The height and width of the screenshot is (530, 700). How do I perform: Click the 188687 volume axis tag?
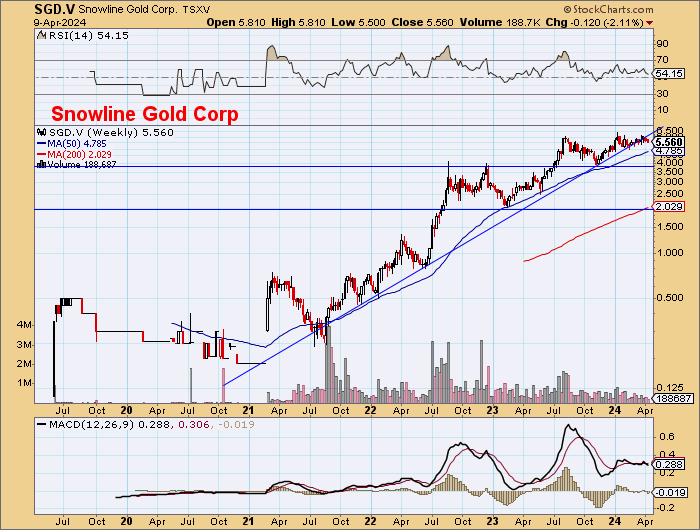(x=673, y=398)
